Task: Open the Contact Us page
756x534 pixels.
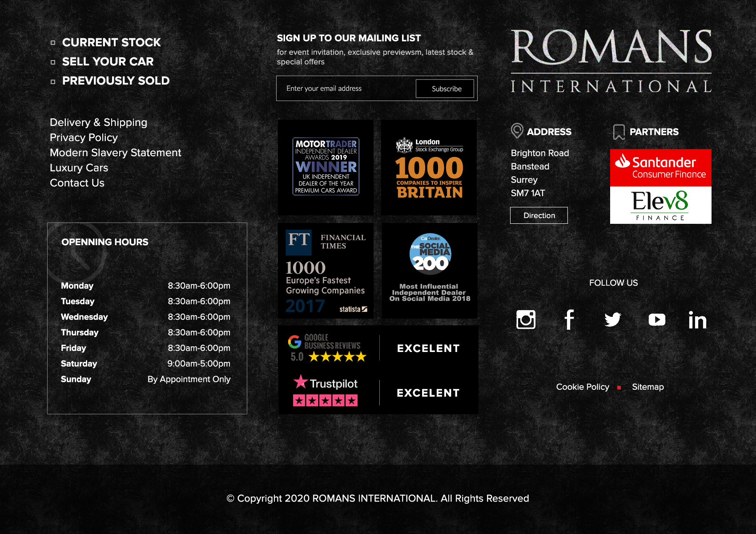Action: pyautogui.click(x=77, y=182)
